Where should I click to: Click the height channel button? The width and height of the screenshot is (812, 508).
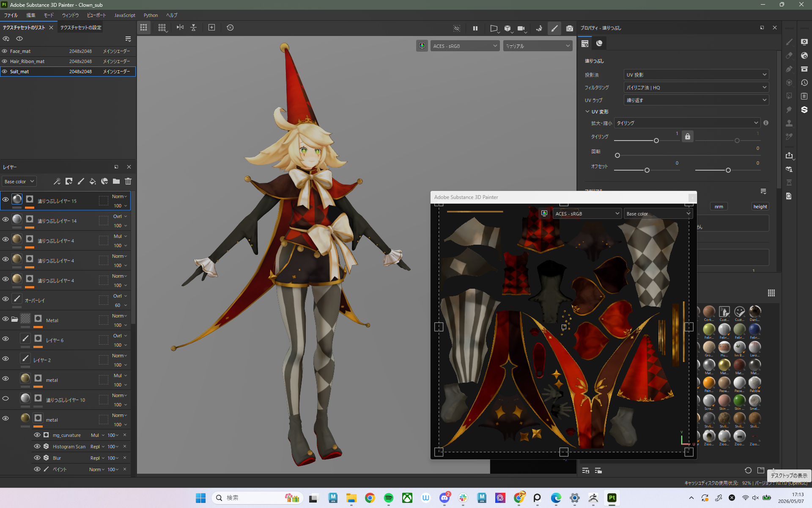[x=760, y=207]
